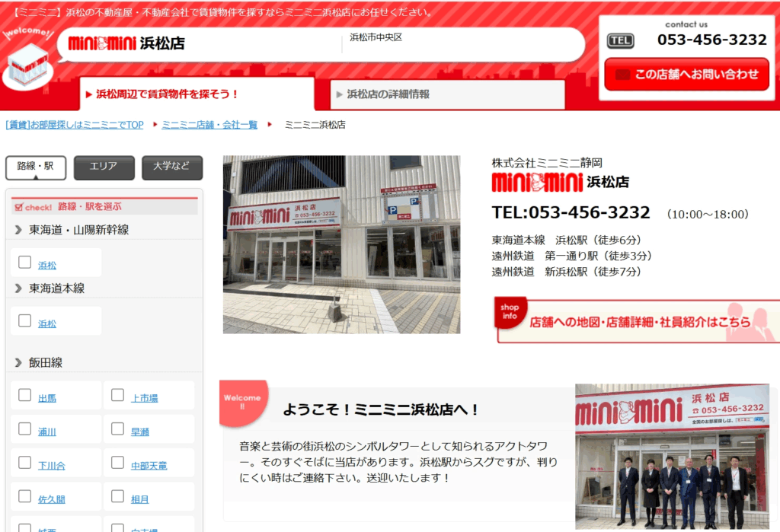Click the shop info ribbon badge
This screenshot has width=780, height=532.
[x=510, y=312]
